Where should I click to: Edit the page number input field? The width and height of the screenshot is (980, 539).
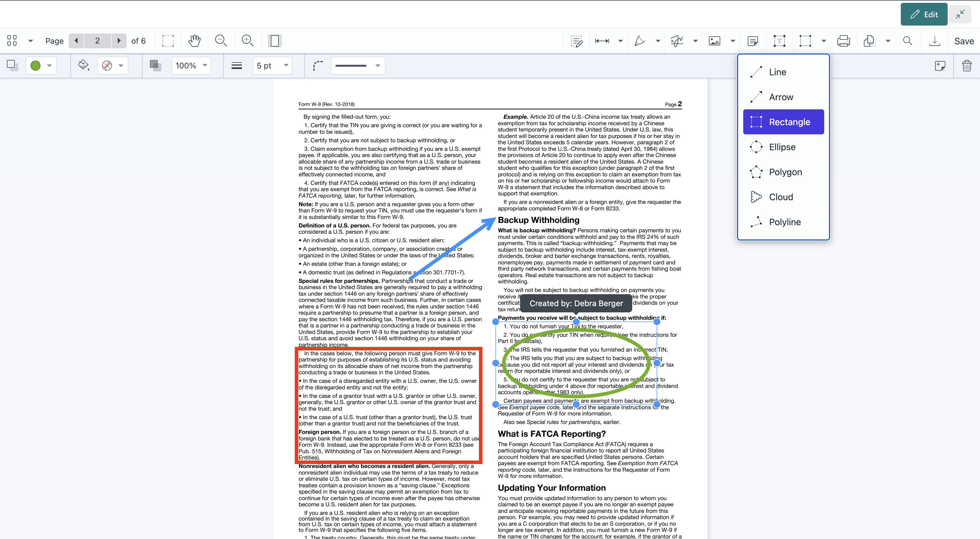97,41
